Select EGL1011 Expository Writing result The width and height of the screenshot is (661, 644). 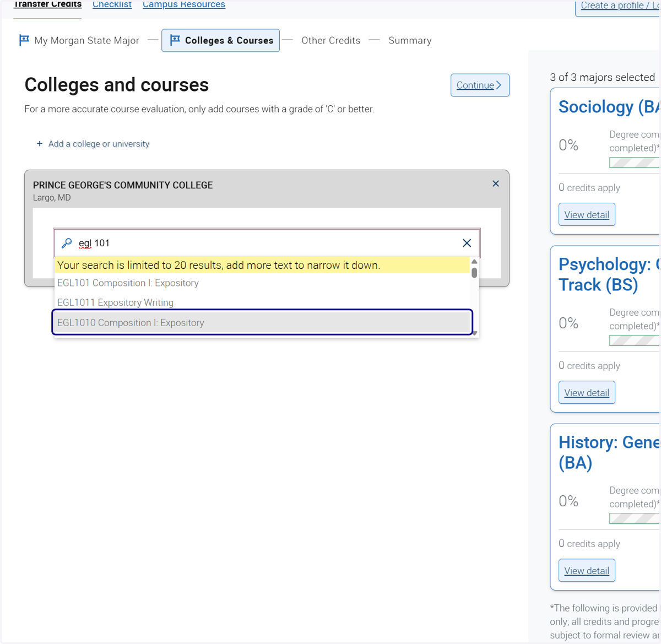click(262, 302)
